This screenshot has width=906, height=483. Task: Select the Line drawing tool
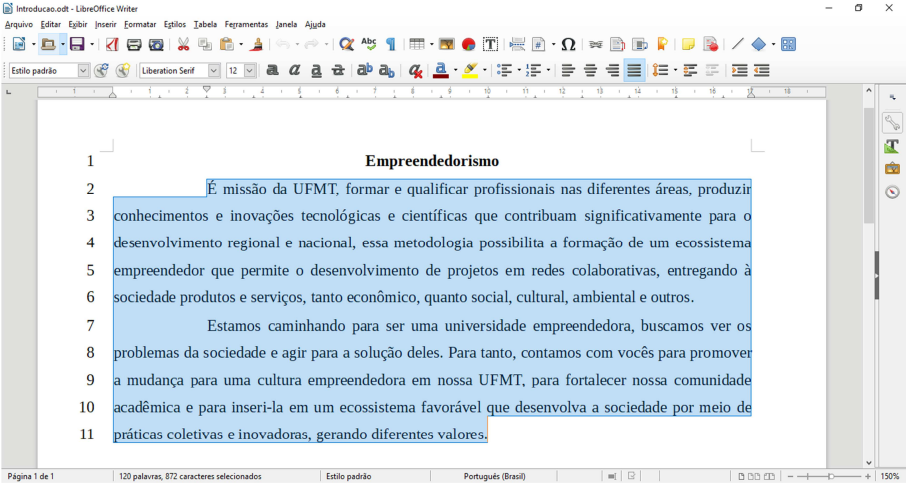click(737, 44)
